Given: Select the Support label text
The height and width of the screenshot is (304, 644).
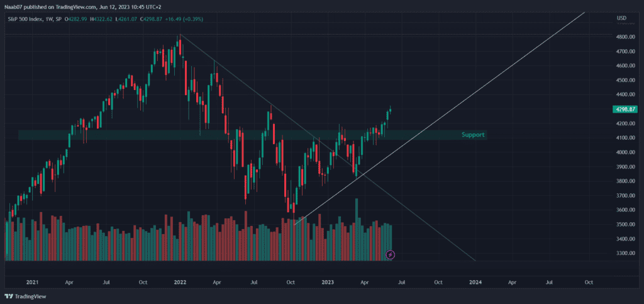Looking at the screenshot, I should (x=473, y=135).
